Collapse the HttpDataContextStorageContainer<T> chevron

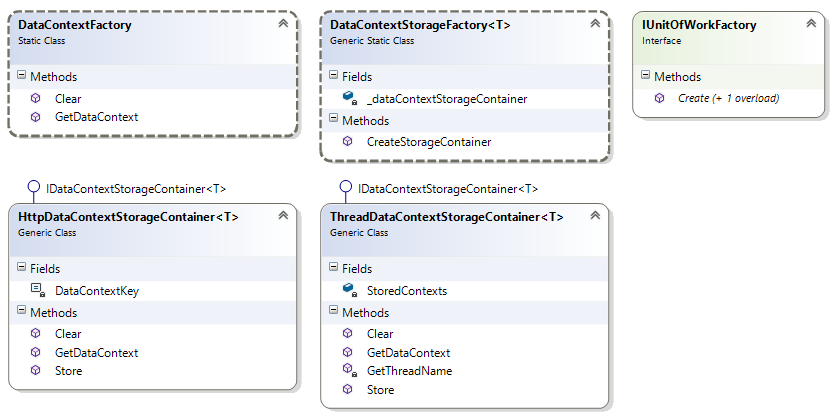[x=283, y=215]
